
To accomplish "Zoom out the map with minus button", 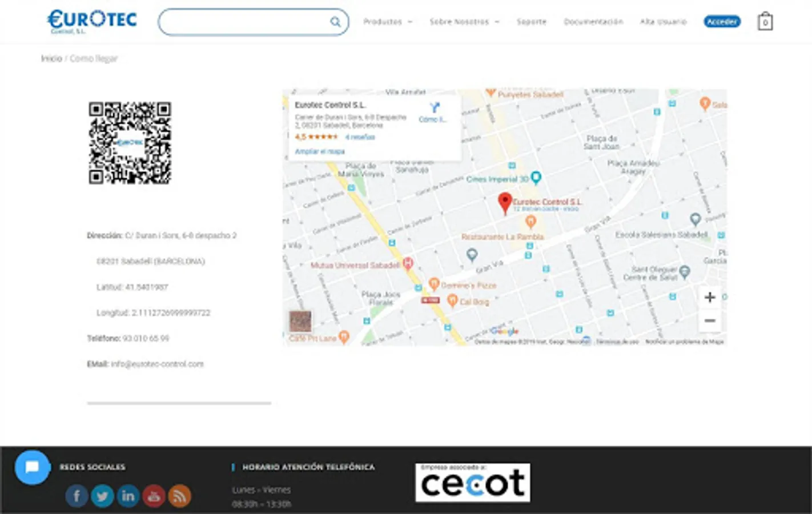I will [x=710, y=320].
